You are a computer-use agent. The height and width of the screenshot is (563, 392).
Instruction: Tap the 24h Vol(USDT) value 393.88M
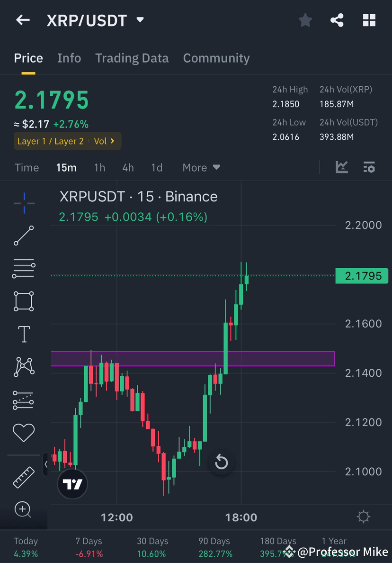pyautogui.click(x=337, y=137)
